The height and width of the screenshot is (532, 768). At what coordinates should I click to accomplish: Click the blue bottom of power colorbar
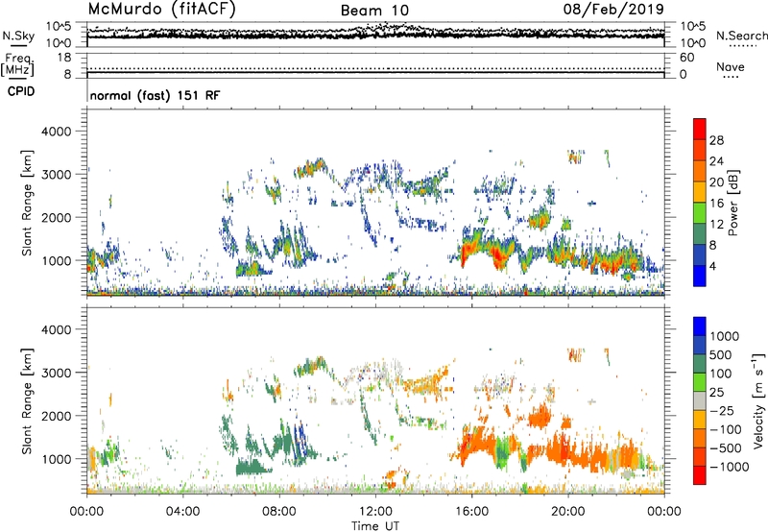click(x=700, y=276)
